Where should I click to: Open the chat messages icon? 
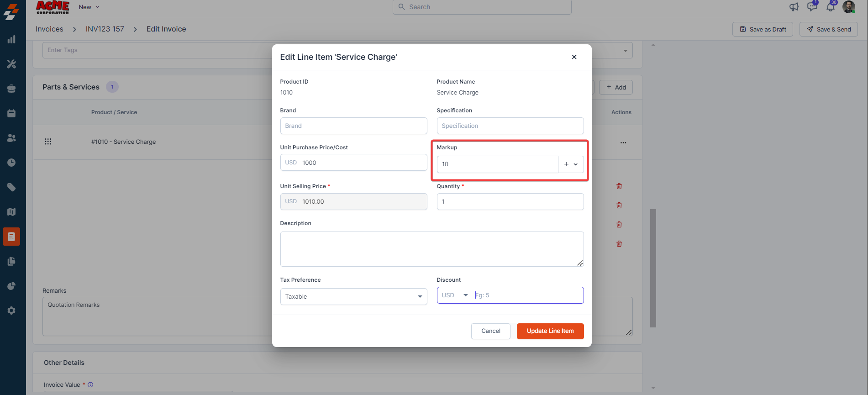pyautogui.click(x=812, y=7)
